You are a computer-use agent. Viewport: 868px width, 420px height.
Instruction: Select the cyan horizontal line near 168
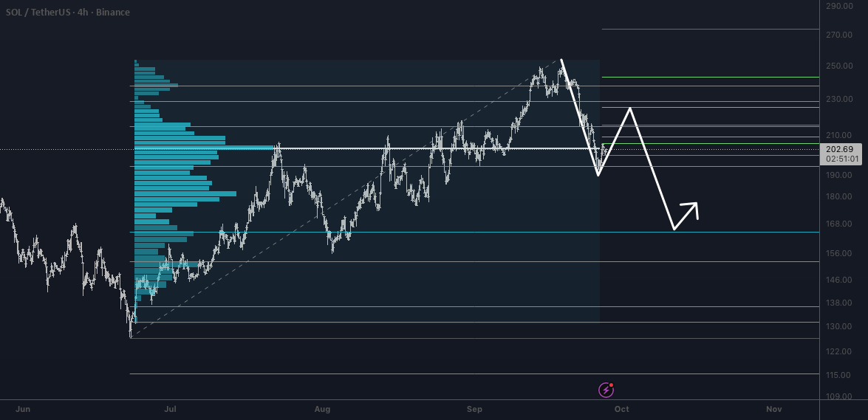pos(474,233)
